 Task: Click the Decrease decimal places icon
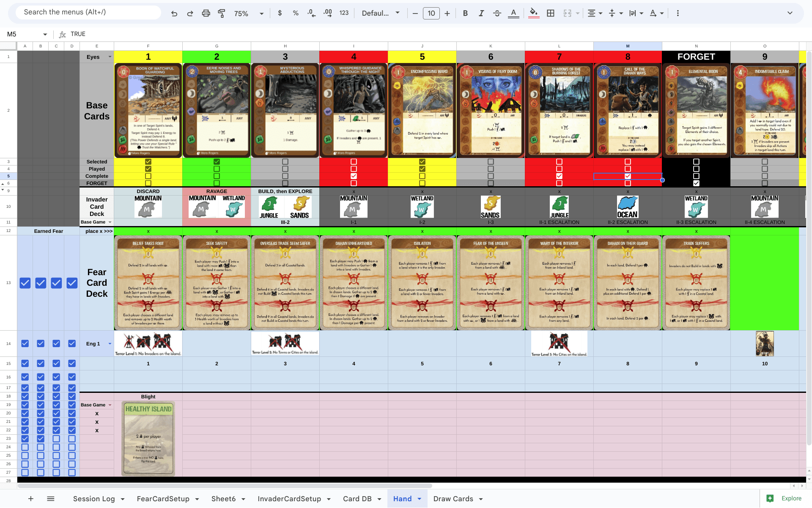pos(312,13)
